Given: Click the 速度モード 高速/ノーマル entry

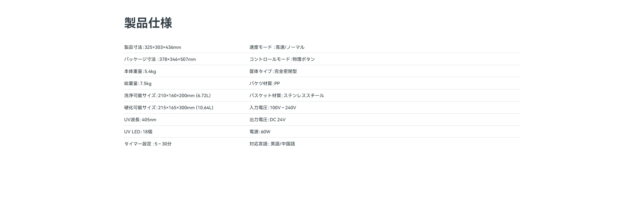Looking at the screenshot, I should pos(277,47).
